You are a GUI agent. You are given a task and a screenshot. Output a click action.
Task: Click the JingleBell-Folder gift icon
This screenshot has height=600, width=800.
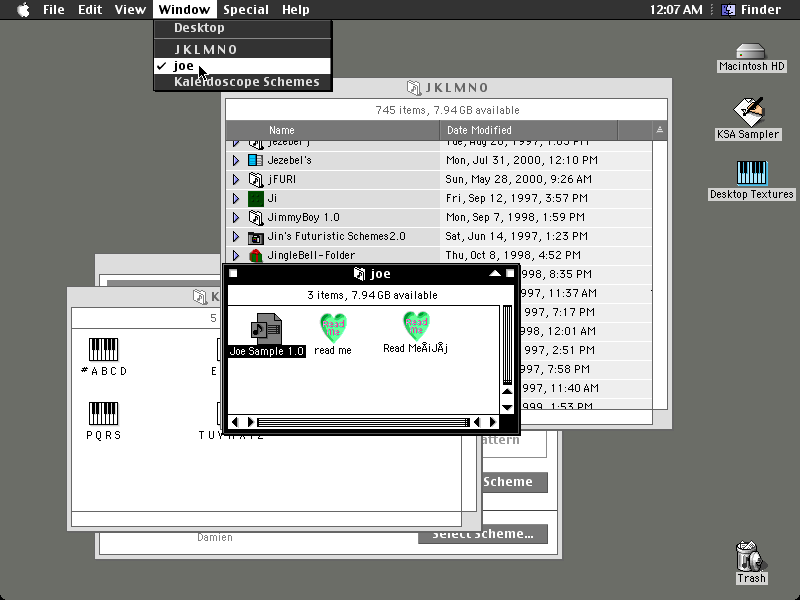[256, 255]
